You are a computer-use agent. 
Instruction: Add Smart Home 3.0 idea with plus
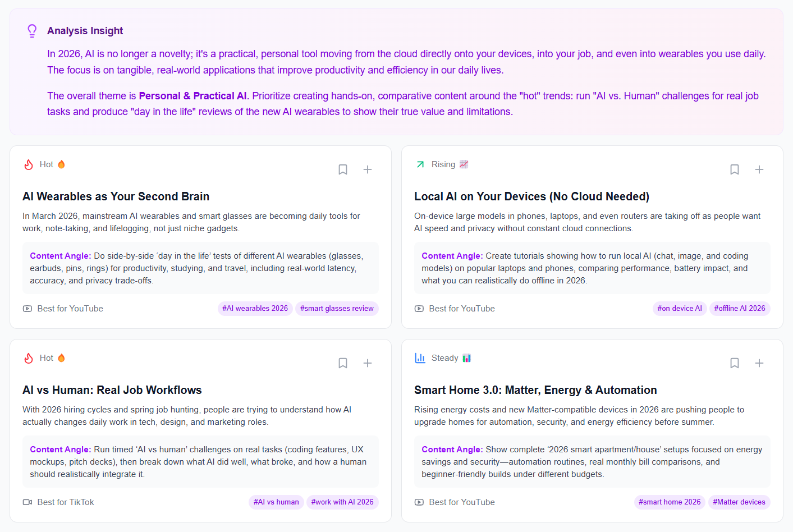(759, 363)
